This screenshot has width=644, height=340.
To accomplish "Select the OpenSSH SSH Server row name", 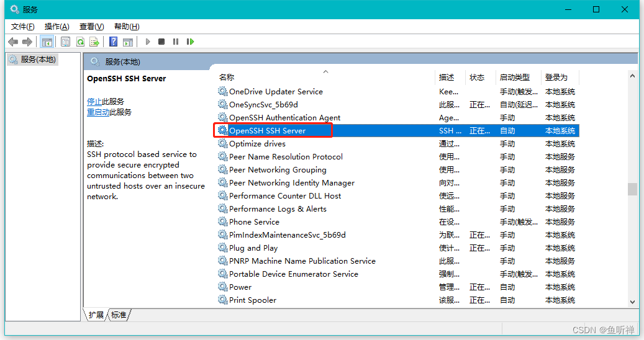I will [x=268, y=130].
